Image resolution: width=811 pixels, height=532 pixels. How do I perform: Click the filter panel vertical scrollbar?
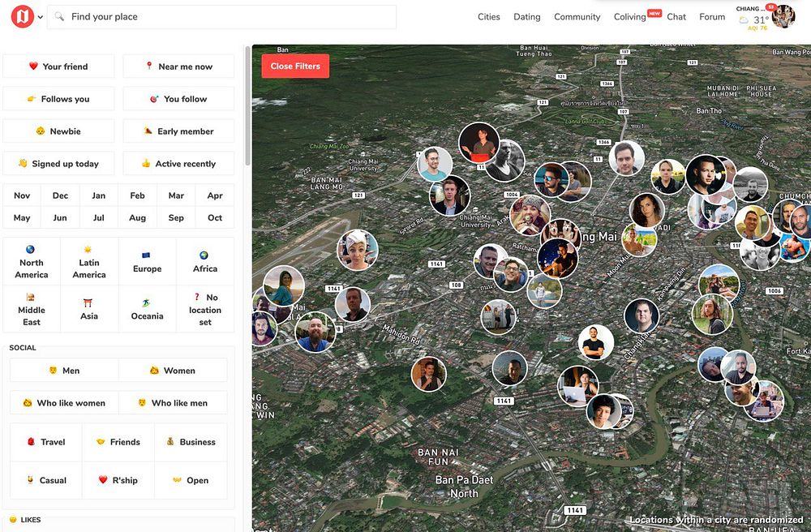247,106
